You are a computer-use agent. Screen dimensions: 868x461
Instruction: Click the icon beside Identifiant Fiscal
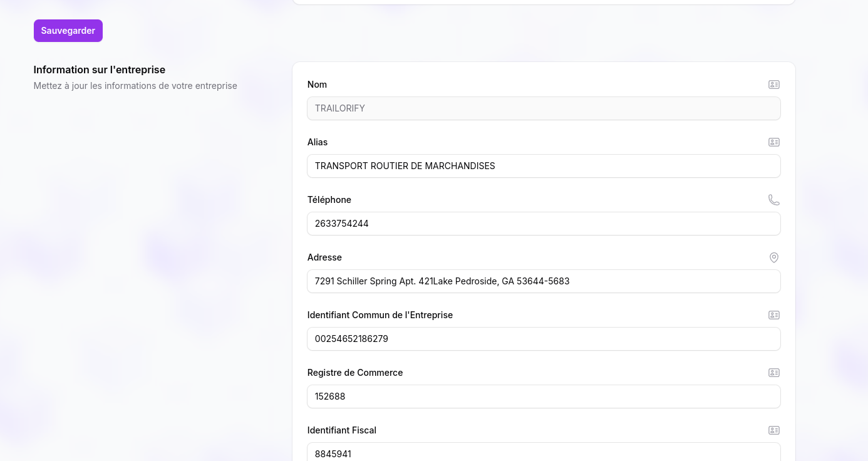[x=773, y=430]
